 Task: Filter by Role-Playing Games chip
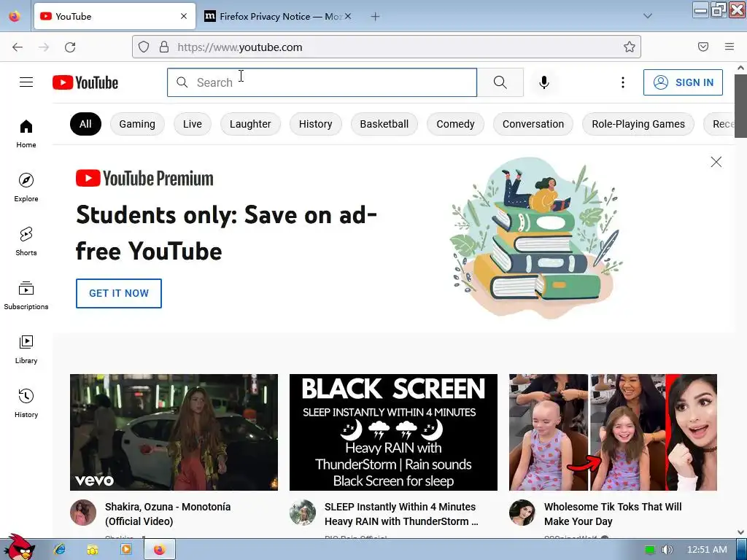[x=638, y=124]
